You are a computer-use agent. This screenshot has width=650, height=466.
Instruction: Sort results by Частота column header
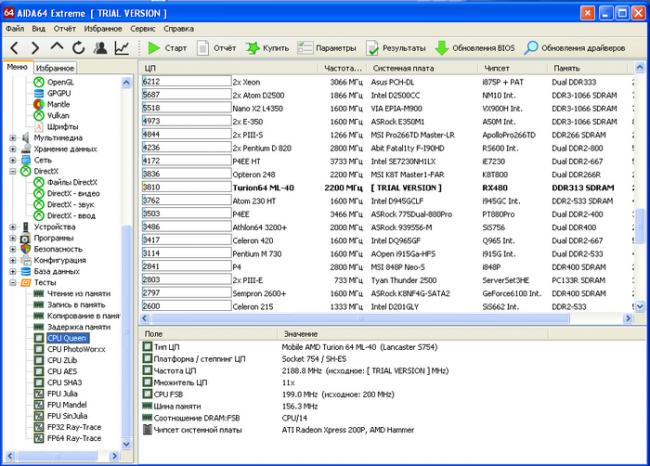click(x=343, y=68)
